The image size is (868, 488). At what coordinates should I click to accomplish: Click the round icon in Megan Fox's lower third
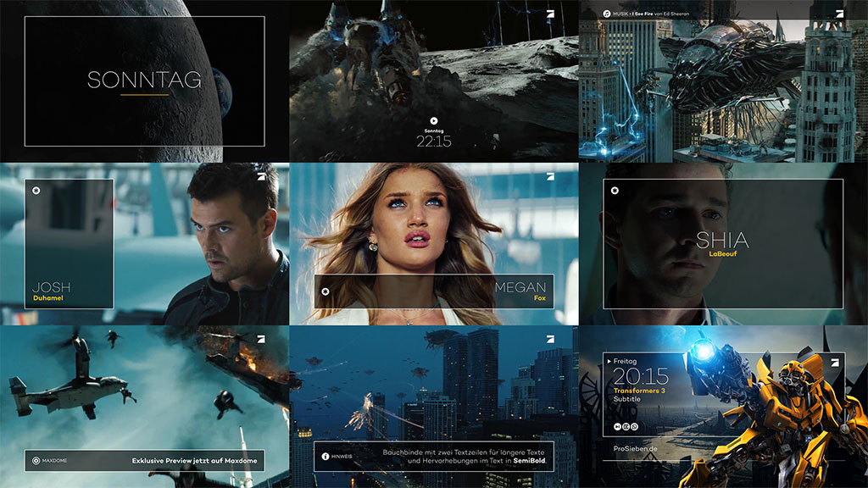click(x=325, y=291)
